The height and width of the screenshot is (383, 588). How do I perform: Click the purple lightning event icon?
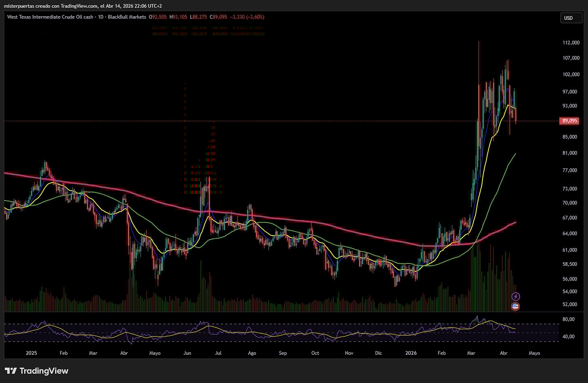516,297
